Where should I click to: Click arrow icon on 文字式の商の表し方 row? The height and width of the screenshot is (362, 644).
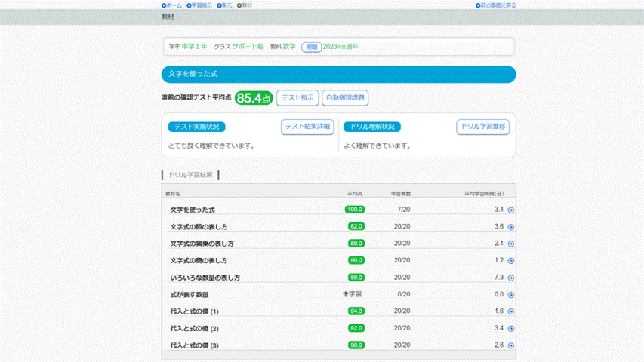510,261
